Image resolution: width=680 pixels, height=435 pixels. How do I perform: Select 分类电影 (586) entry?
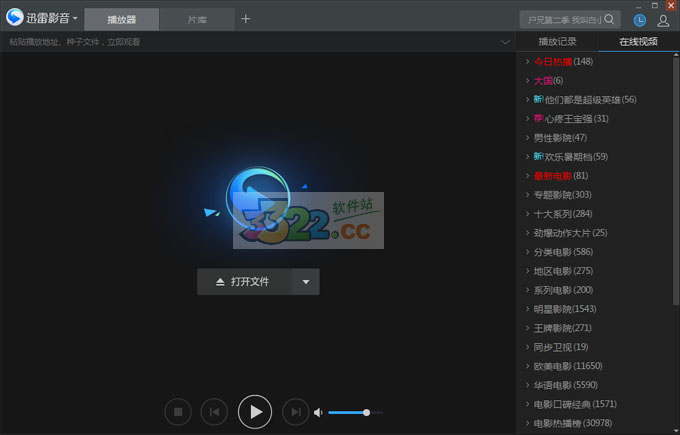pos(563,252)
